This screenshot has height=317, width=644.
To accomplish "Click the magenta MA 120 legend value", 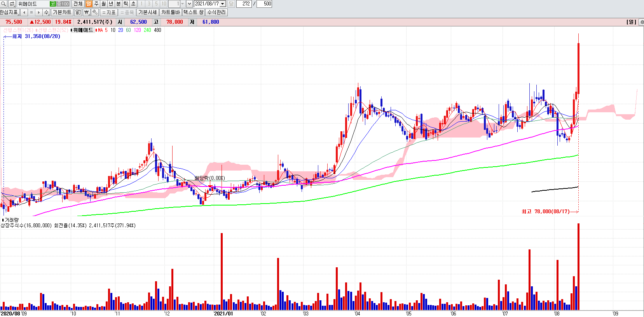I will click(x=137, y=30).
